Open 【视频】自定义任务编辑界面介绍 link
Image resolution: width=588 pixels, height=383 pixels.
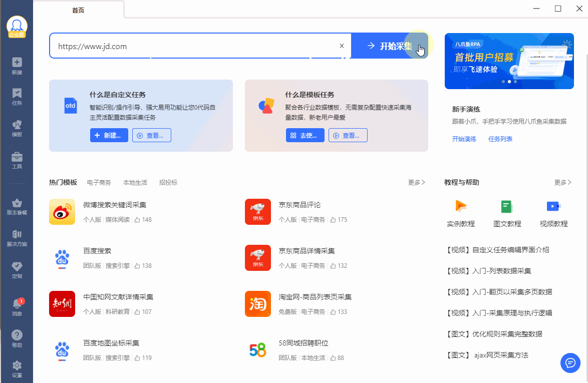[x=497, y=250]
